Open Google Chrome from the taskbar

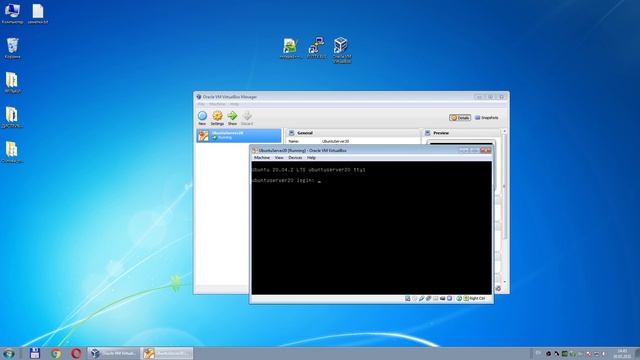pyautogui.click(x=56, y=353)
